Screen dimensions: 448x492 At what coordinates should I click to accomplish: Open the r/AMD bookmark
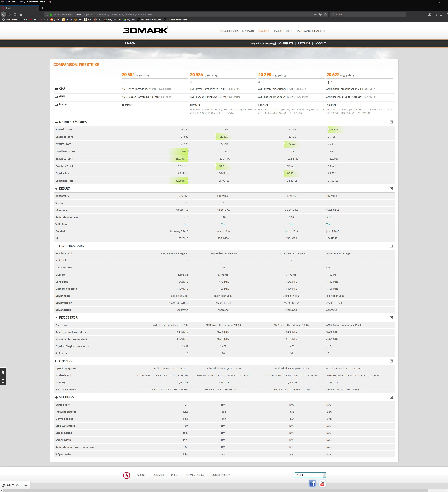(x=55, y=20)
